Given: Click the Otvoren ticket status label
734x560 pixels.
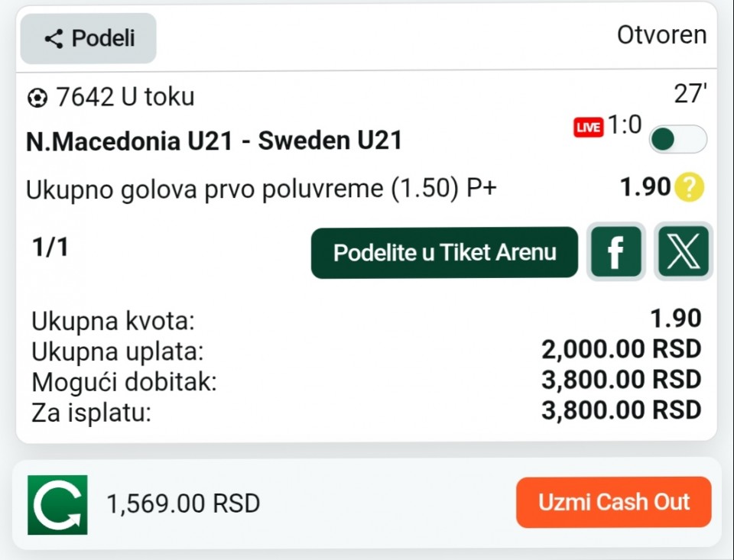Looking at the screenshot, I should (x=661, y=35).
